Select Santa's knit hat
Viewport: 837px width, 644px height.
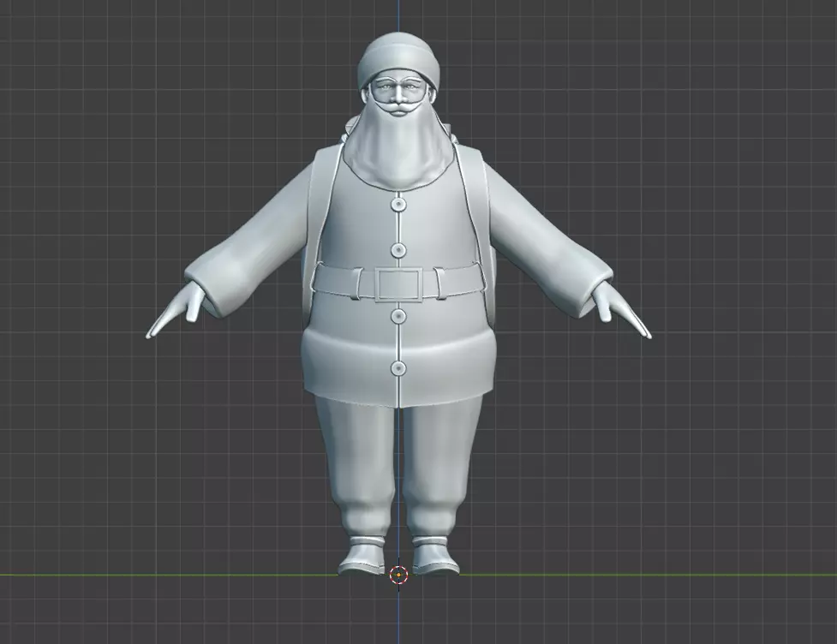(x=398, y=60)
